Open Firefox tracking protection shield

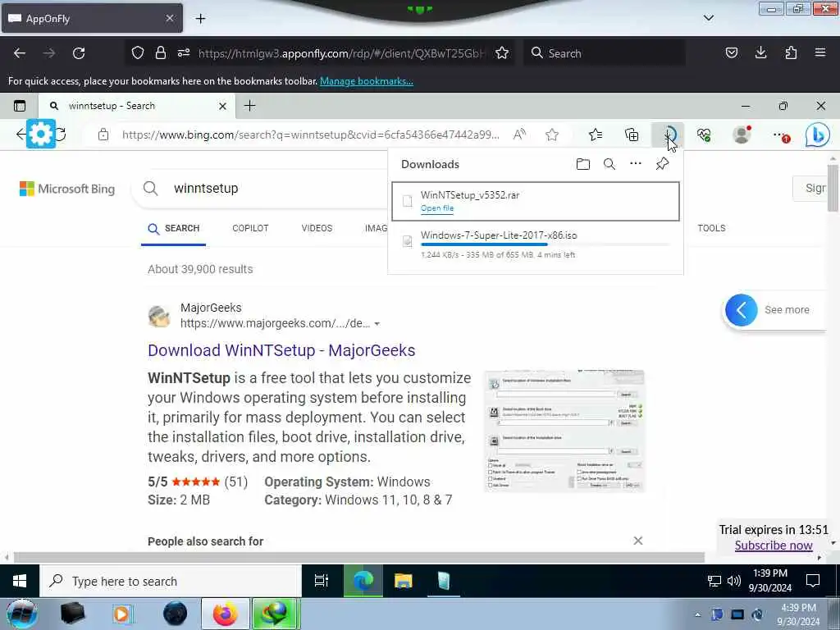coord(138,53)
